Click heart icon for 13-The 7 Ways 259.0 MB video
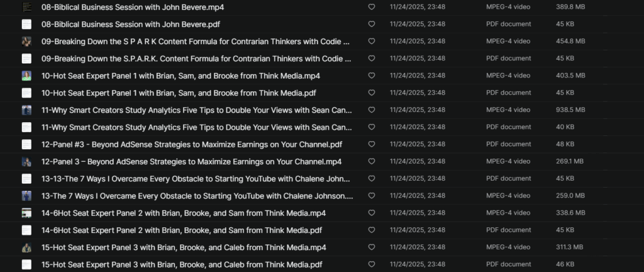This screenshot has width=644, height=272. [x=371, y=196]
